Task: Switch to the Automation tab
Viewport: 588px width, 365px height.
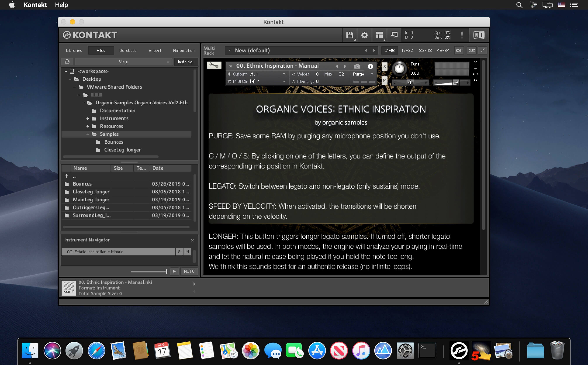Action: point(184,50)
